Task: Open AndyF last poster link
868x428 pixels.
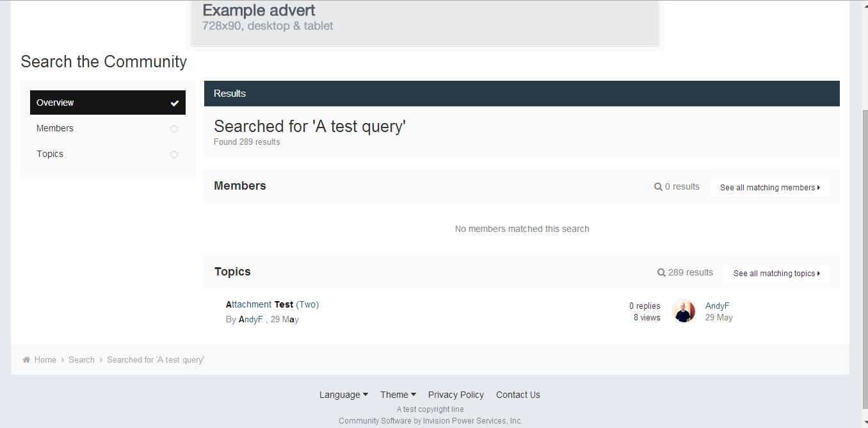Action: click(718, 306)
